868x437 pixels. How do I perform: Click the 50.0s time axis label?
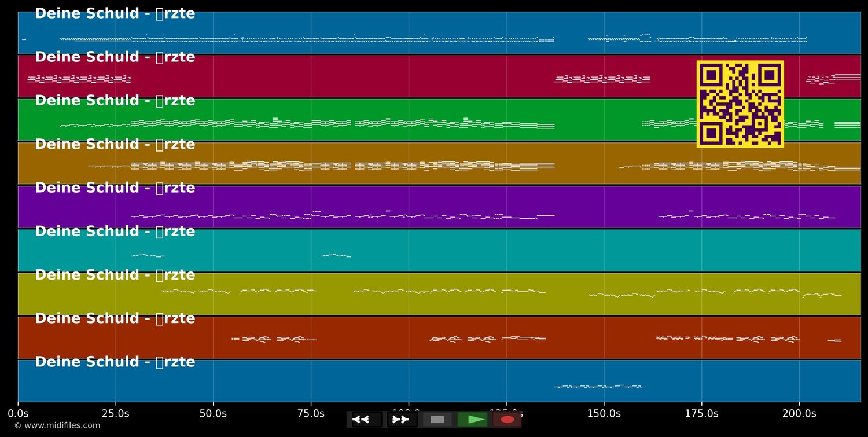pos(213,414)
